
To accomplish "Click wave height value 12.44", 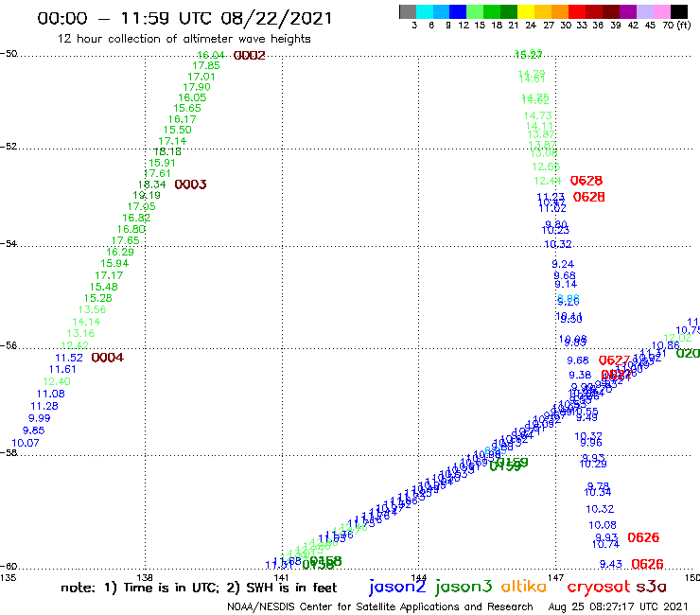I will (548, 181).
